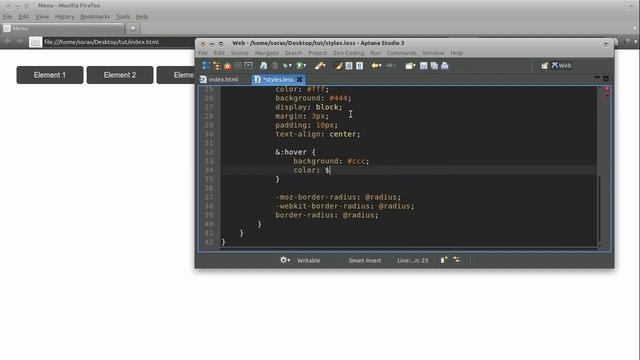Click the Save toolbar icon
640x360 pixels.
[424, 66]
